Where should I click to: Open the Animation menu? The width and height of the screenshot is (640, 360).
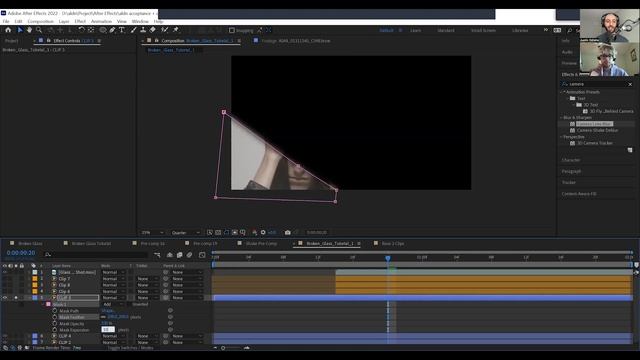pyautogui.click(x=101, y=21)
